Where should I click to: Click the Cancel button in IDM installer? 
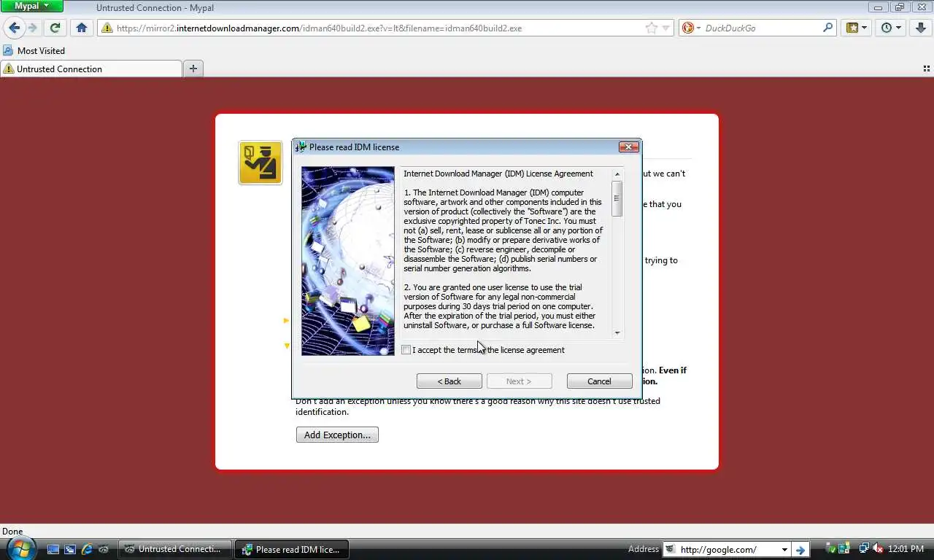coord(600,381)
